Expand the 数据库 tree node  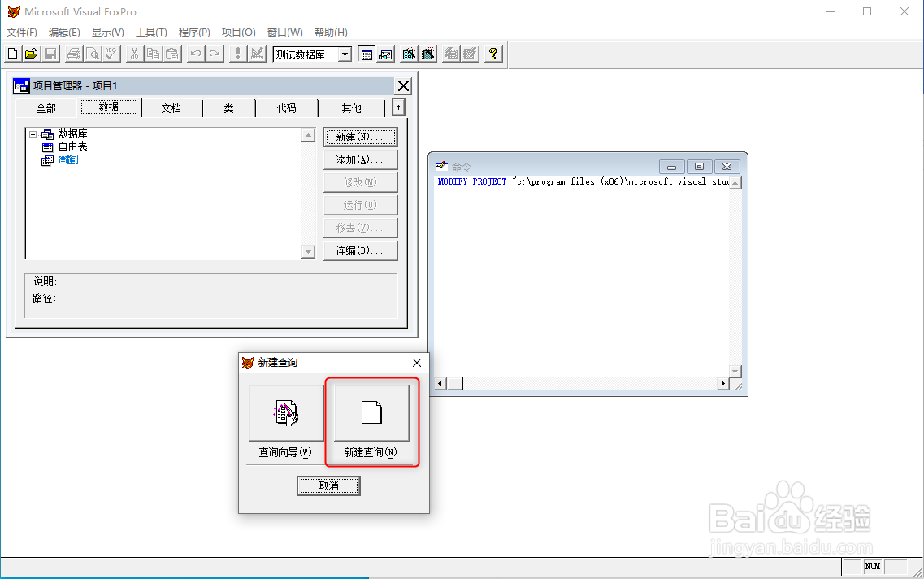pyautogui.click(x=33, y=134)
